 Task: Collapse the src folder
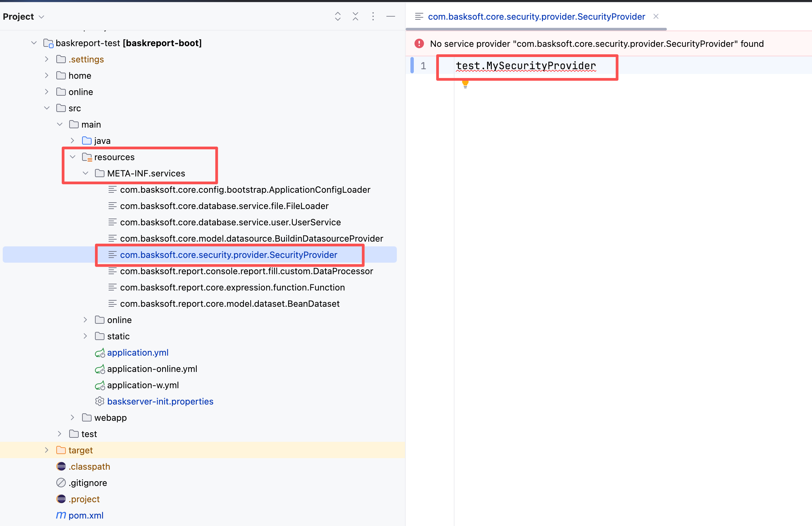click(47, 108)
